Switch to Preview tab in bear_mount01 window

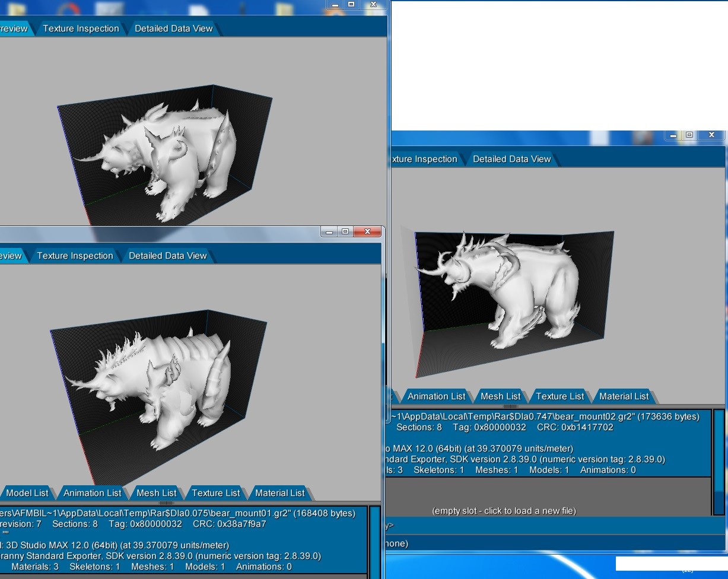pyautogui.click(x=11, y=256)
